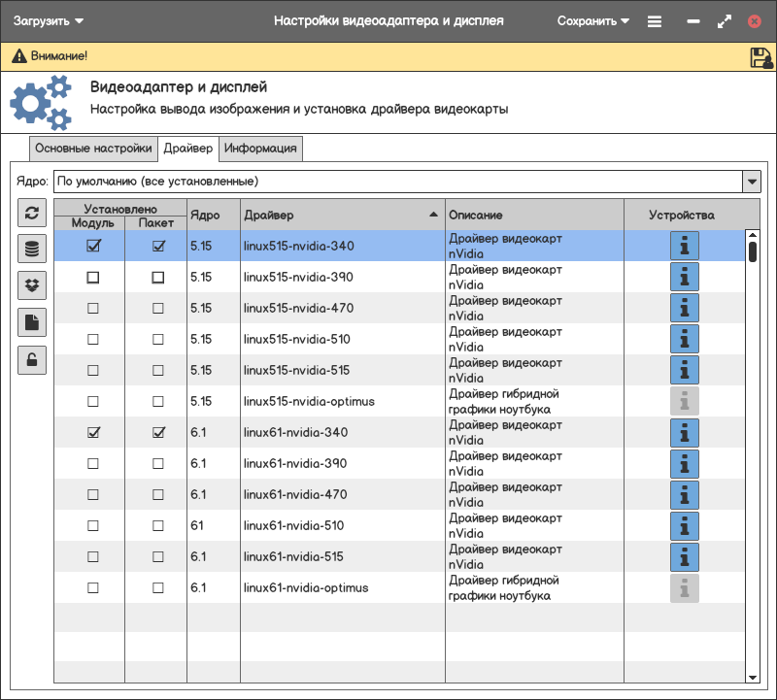Expand the kernel selection dropdown
The height and width of the screenshot is (700, 777).
coord(751,182)
